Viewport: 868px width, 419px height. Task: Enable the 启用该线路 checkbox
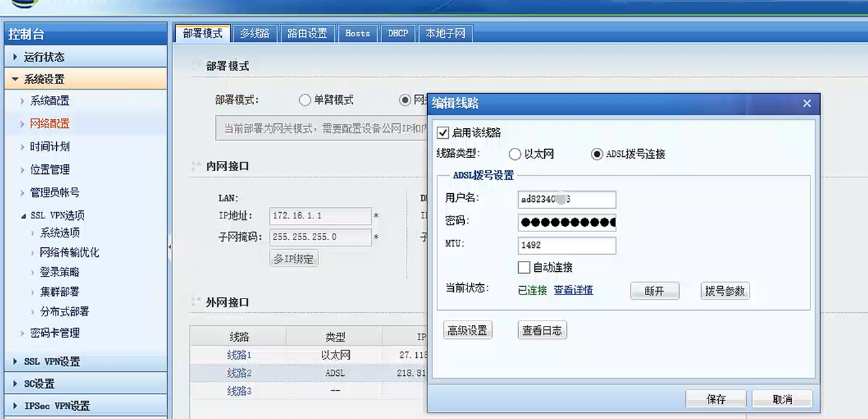(x=443, y=133)
